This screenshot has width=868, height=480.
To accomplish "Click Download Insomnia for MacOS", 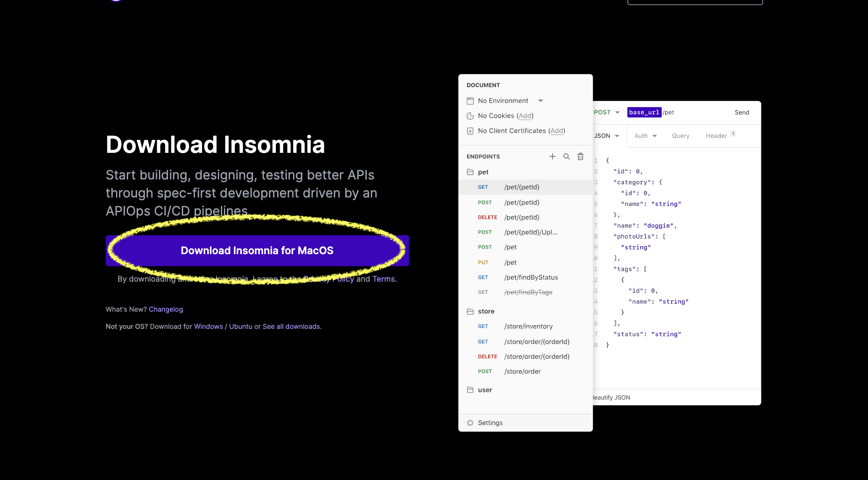I will point(257,250).
